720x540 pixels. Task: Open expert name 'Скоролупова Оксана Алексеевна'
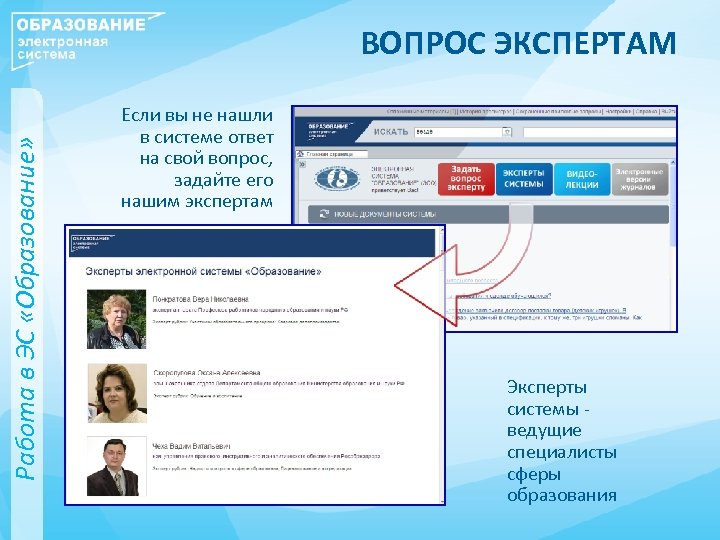click(x=207, y=373)
